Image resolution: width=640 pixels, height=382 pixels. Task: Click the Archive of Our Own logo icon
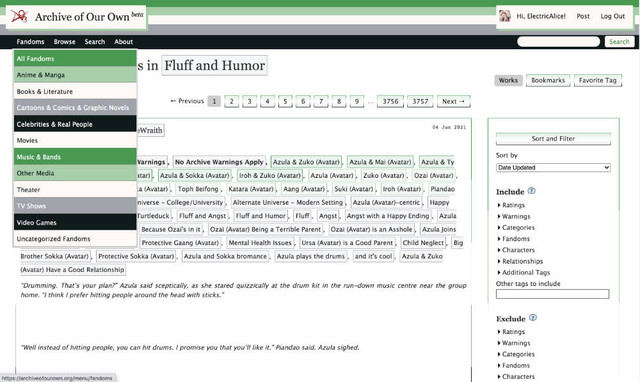click(x=19, y=16)
